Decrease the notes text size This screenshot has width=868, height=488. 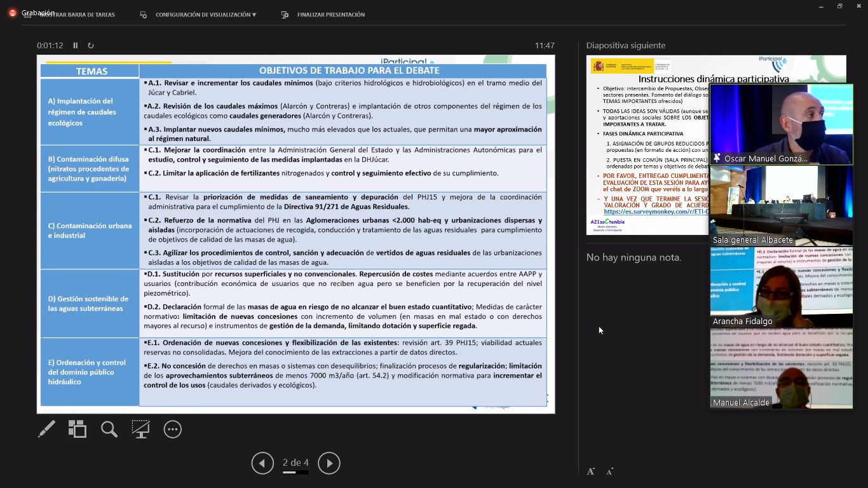click(610, 471)
